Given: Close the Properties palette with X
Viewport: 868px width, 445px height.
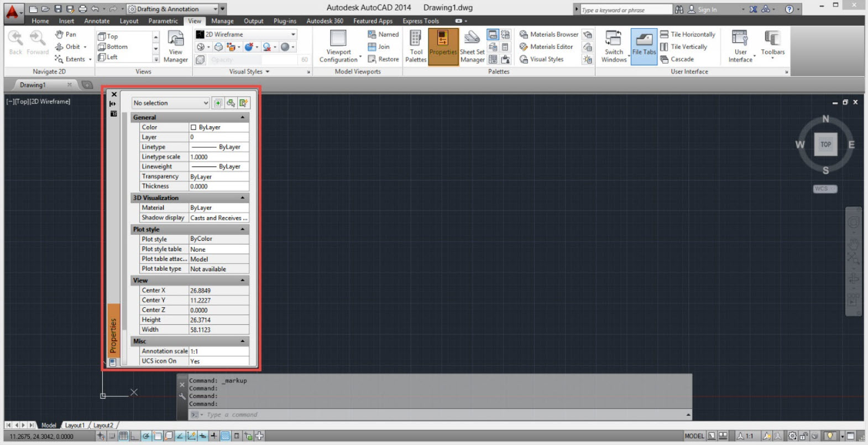Looking at the screenshot, I should 114,94.
